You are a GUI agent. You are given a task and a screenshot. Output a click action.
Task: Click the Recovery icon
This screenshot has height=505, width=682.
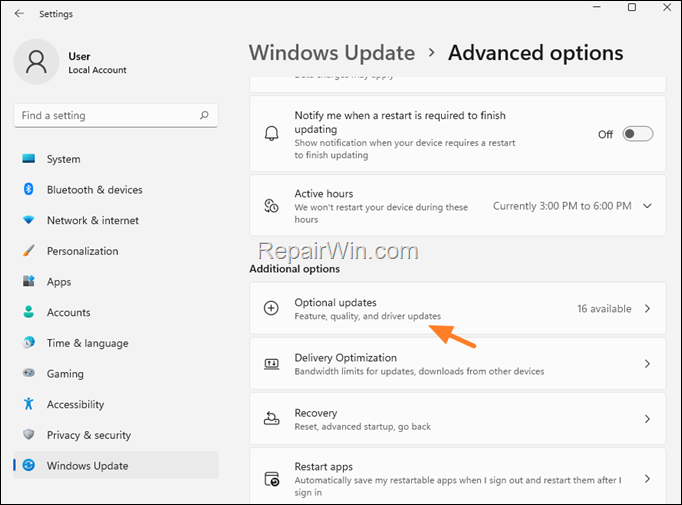coord(271,418)
